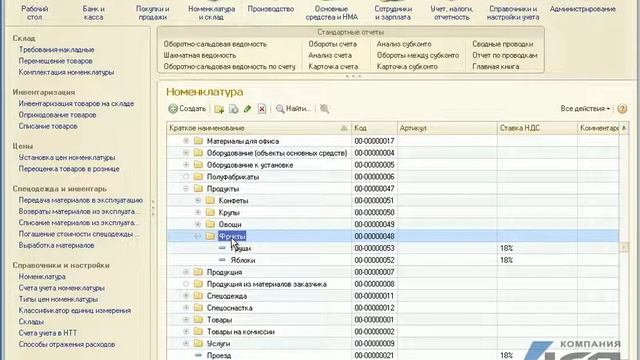
Task: Click the Найти search button
Action: point(293,109)
